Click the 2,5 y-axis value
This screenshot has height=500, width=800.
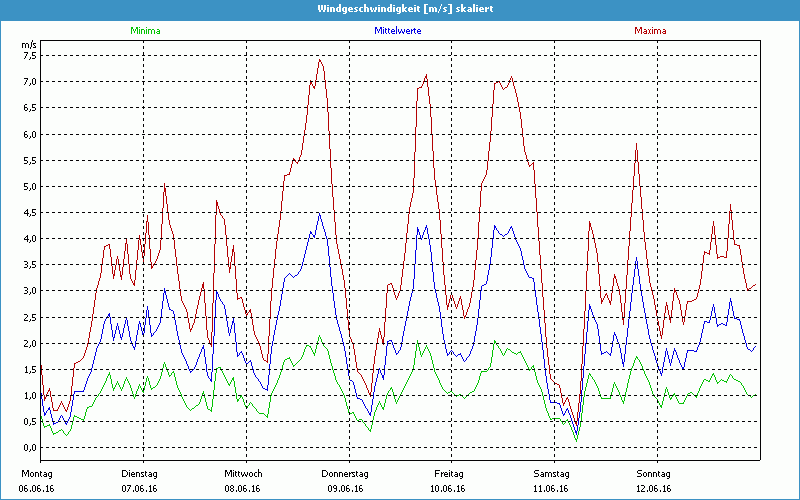click(x=30, y=317)
